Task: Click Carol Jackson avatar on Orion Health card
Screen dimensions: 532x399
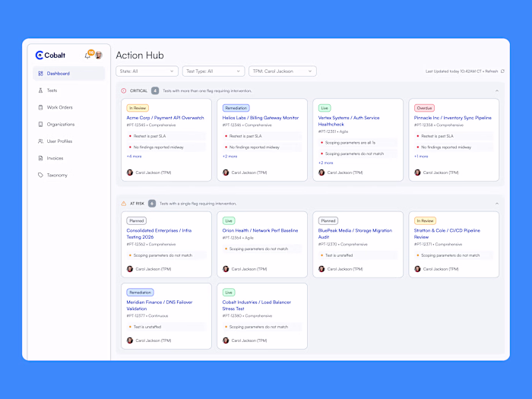Action: pyautogui.click(x=226, y=269)
